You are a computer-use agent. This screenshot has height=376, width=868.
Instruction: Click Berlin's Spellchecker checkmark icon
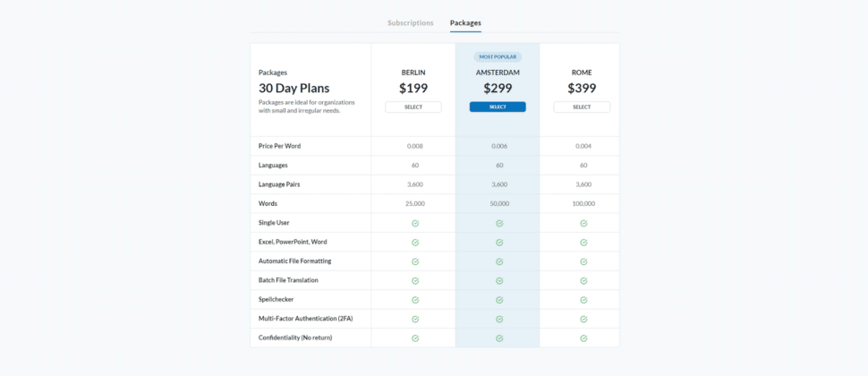[x=415, y=300]
